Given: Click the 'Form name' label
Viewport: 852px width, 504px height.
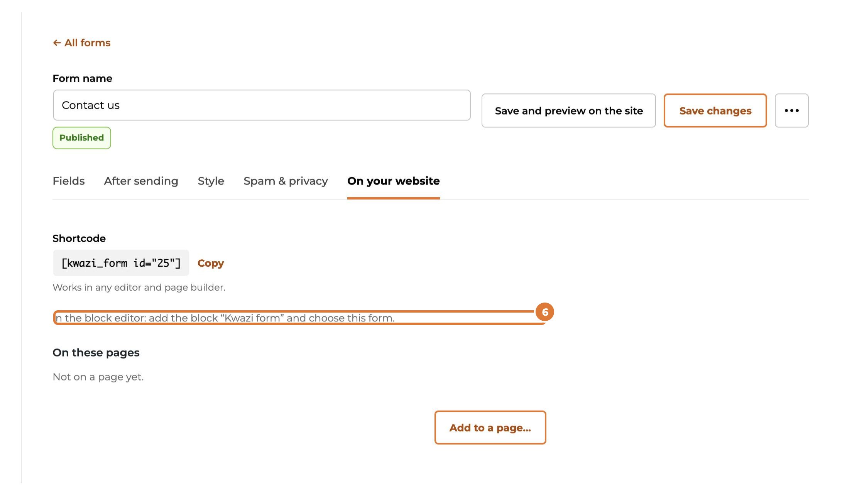Looking at the screenshot, I should [x=82, y=78].
